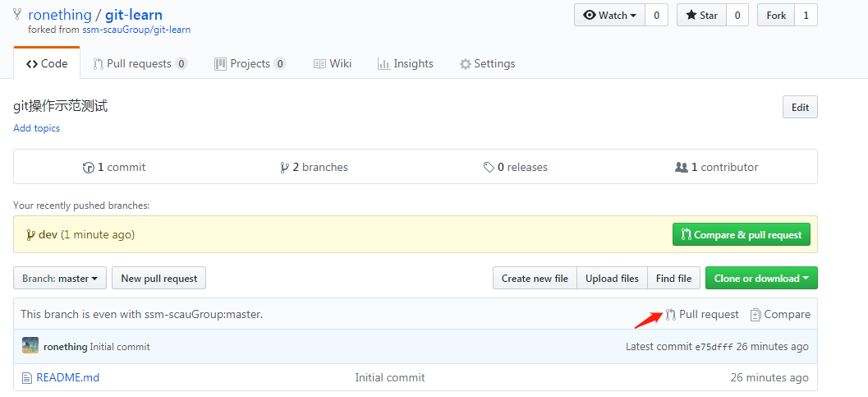Star the git-learn repository

pyautogui.click(x=701, y=16)
